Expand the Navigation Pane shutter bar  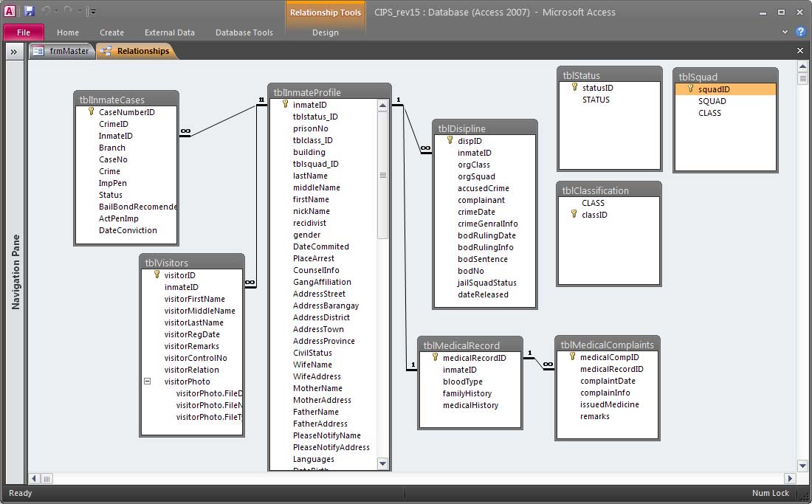click(x=14, y=52)
